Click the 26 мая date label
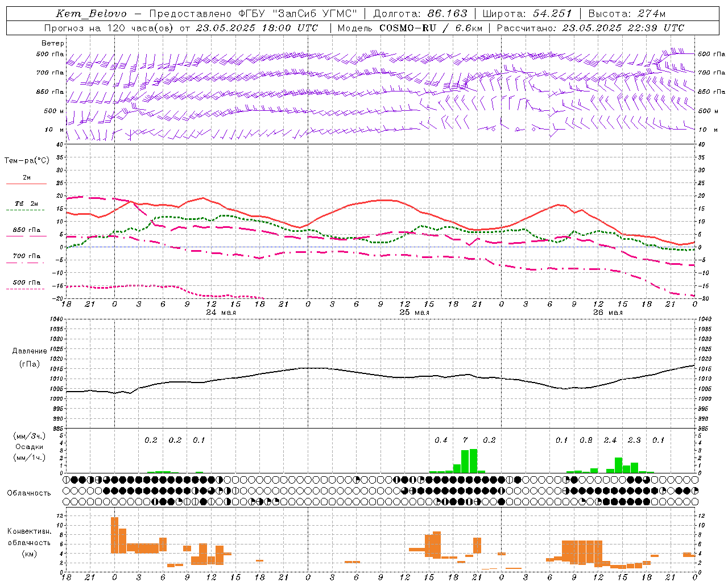The width and height of the screenshot is (728, 582). click(x=608, y=313)
